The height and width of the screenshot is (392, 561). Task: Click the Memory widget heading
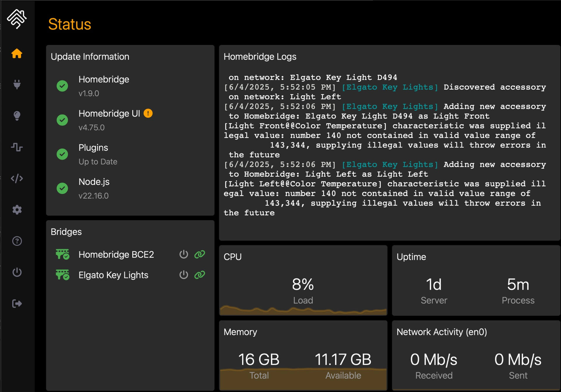(240, 332)
